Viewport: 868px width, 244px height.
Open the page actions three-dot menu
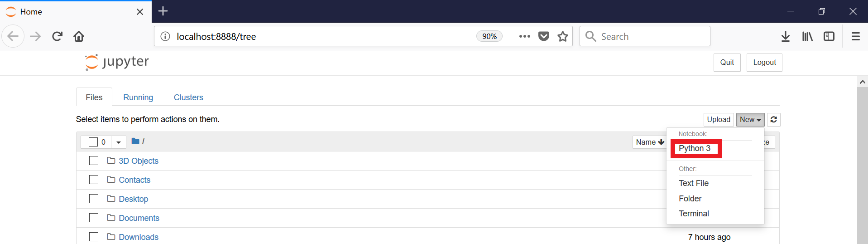tap(524, 36)
